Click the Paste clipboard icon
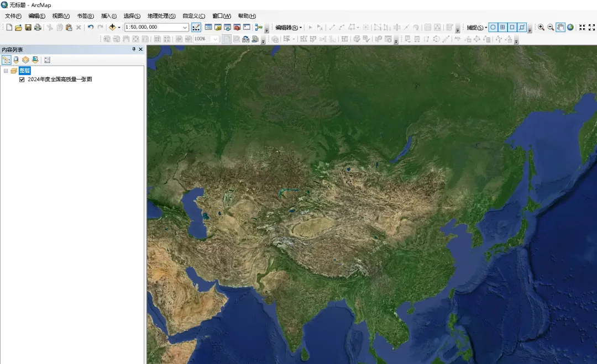 pyautogui.click(x=69, y=28)
